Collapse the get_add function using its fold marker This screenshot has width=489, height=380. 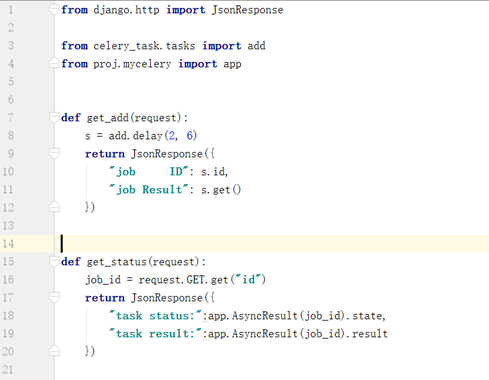(x=54, y=118)
